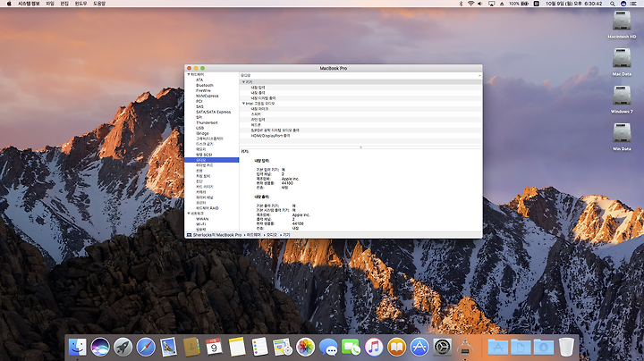Open Macintosh HD drive on desktop

click(622, 21)
